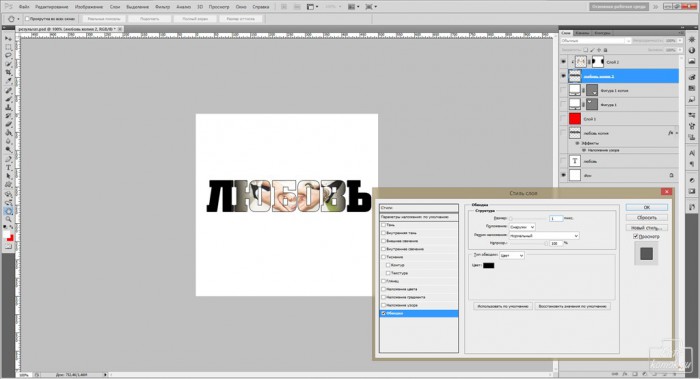Select the Eraser tool
Screen dimensions: 700x379
8,125
